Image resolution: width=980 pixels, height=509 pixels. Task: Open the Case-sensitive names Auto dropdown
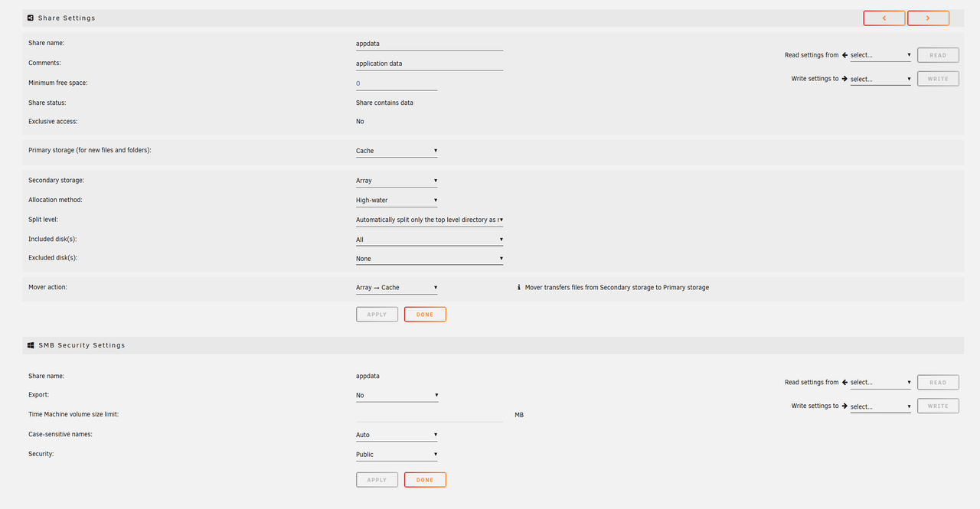(397, 435)
